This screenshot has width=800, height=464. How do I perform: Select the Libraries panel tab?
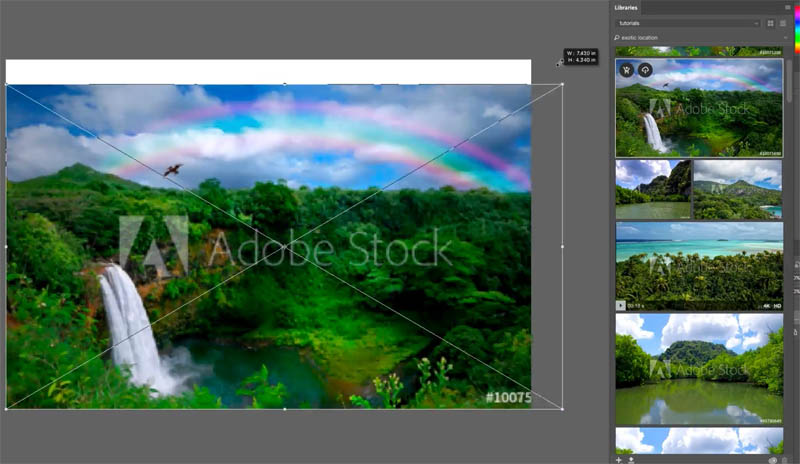[626, 8]
